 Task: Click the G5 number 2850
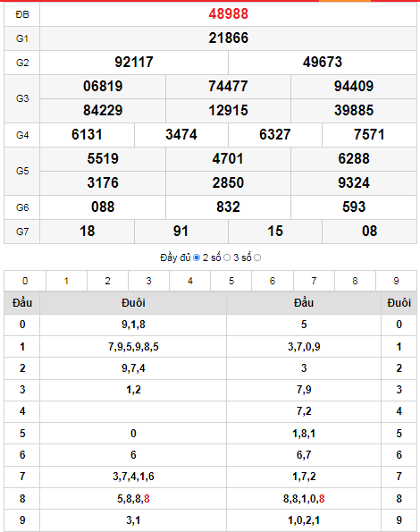[x=228, y=183]
